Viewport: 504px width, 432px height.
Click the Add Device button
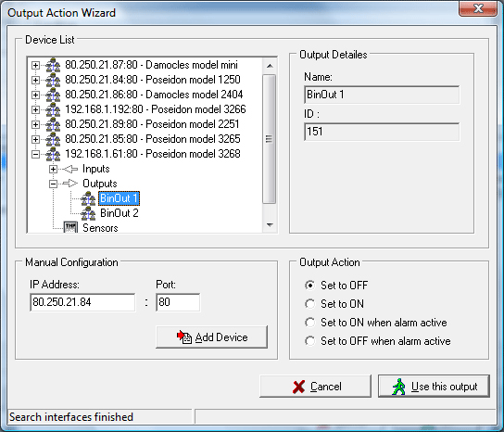click(x=211, y=337)
